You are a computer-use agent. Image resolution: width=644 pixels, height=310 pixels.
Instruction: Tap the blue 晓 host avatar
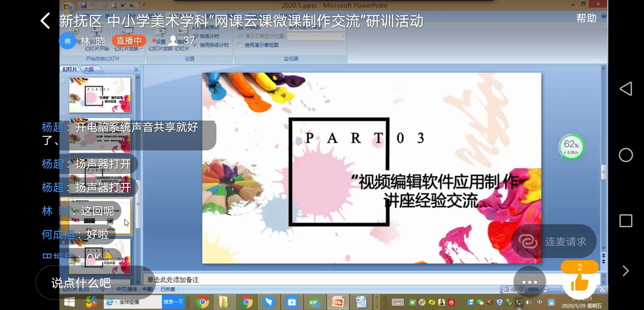click(67, 41)
